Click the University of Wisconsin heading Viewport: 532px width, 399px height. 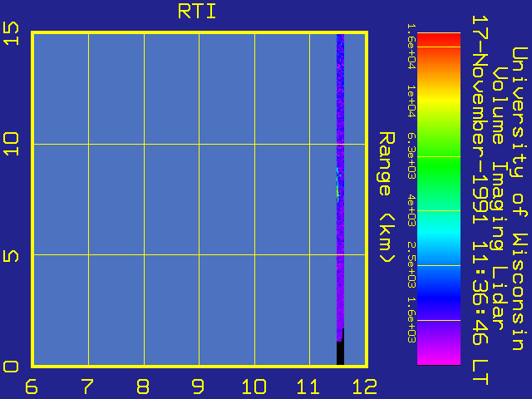[520, 199]
